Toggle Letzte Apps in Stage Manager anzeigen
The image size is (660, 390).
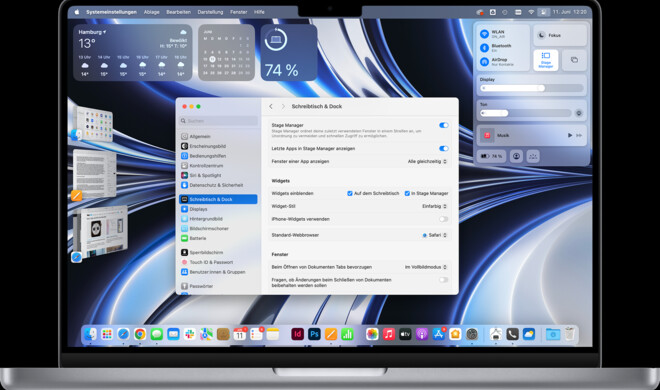click(x=444, y=149)
